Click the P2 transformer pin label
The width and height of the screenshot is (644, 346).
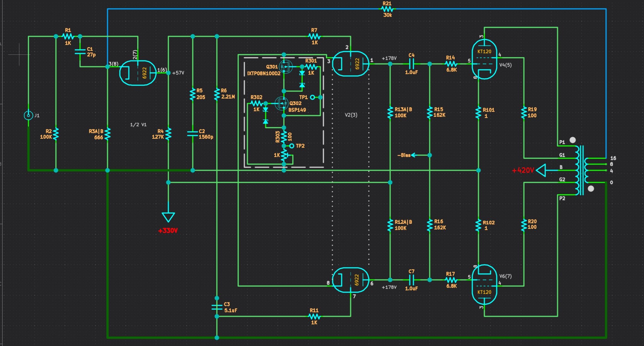click(562, 198)
